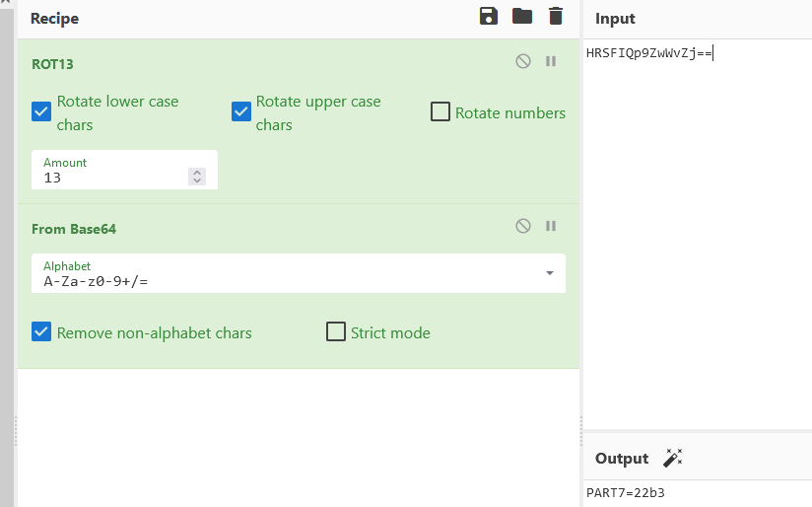Set breakpoint on From Base64 operation
Image resolution: width=812 pixels, height=507 pixels.
[551, 226]
